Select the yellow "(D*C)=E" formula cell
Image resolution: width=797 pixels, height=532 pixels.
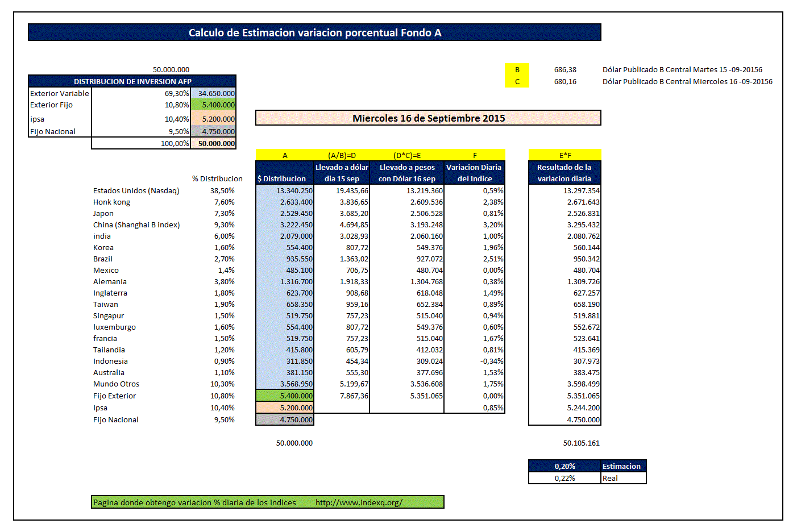pos(407,155)
